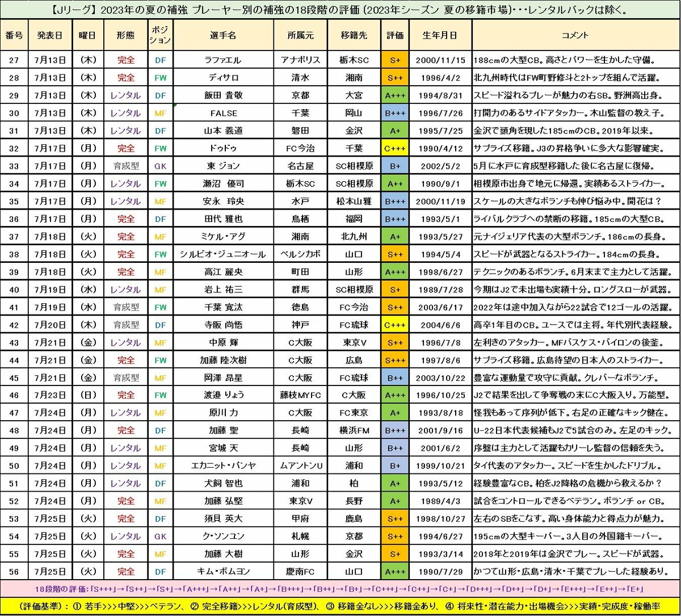Select the player cell 安永 玲央
The width and height of the screenshot is (681, 616).
pyautogui.click(x=222, y=201)
